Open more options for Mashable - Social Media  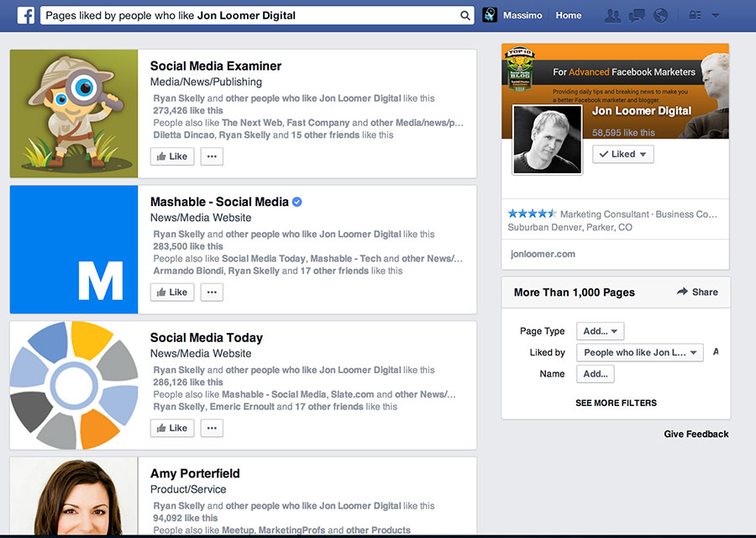point(212,292)
